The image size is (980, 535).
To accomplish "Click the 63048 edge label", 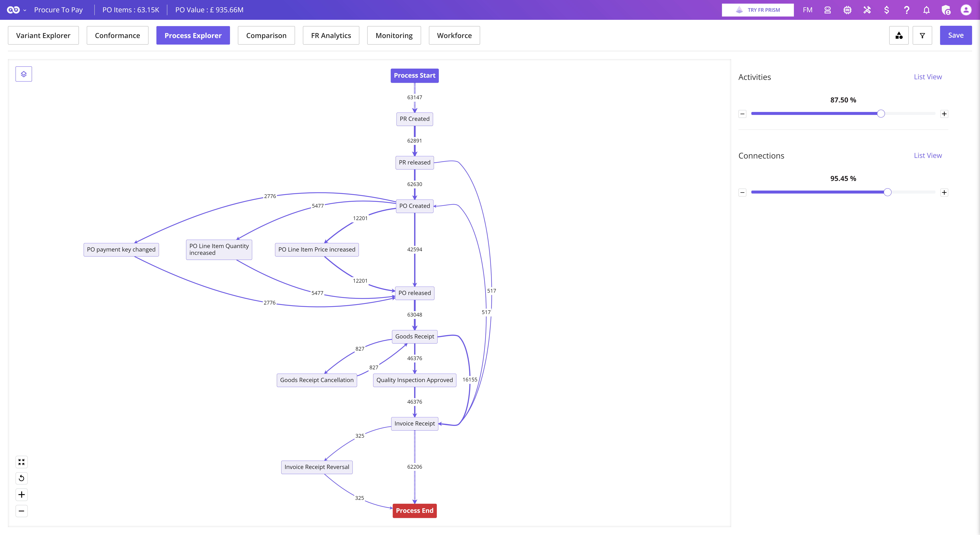I will pos(415,315).
